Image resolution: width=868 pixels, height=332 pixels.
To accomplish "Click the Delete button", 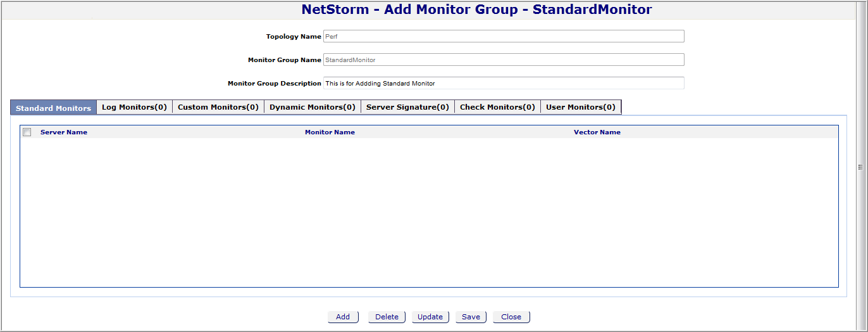I will coord(387,317).
